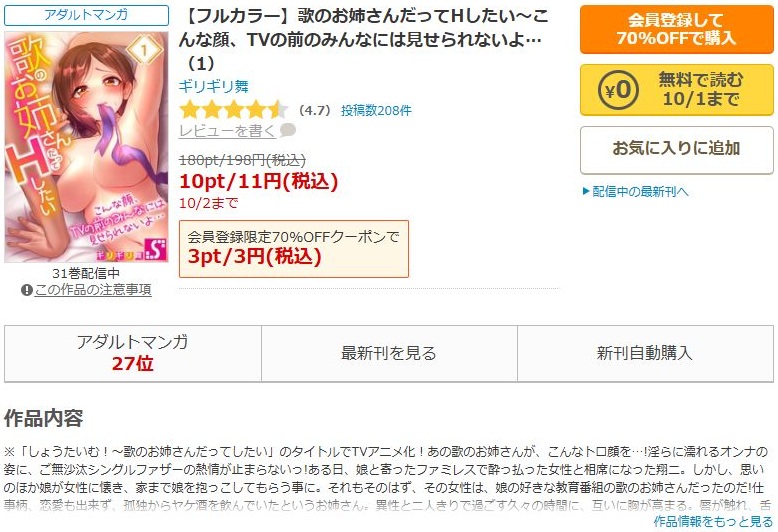The width and height of the screenshot is (778, 532).
Task: Open the アダルトマンガ category tag
Action: pos(86,15)
